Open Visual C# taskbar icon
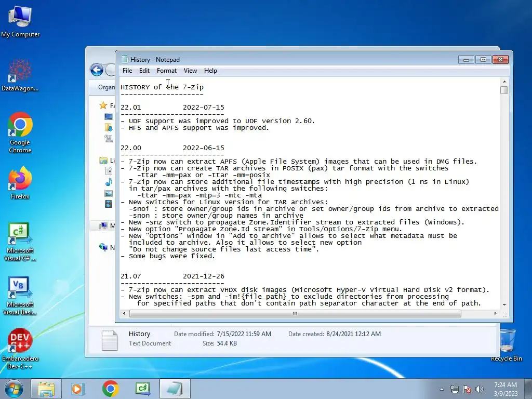 coord(142,389)
